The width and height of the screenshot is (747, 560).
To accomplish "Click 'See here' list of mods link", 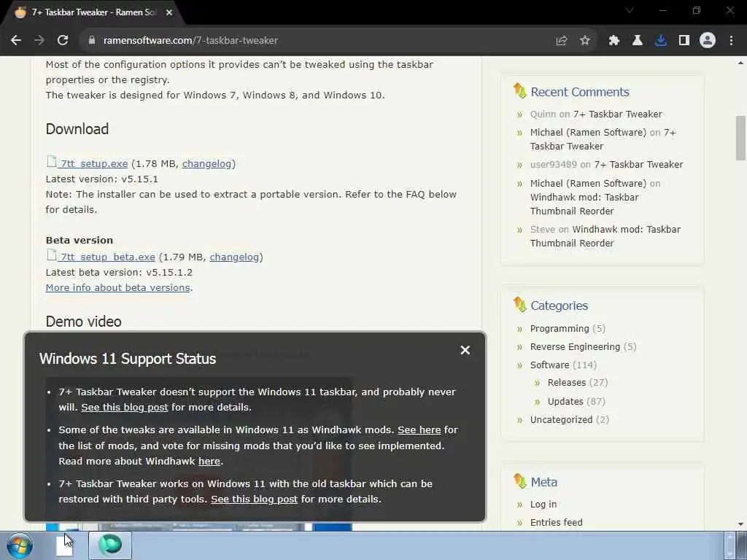I will coord(419,430).
